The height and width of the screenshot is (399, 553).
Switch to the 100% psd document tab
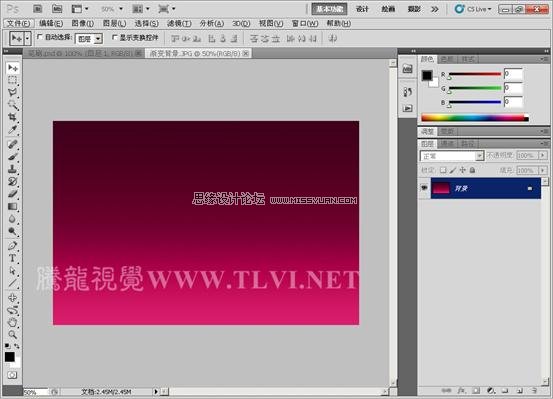[x=84, y=53]
